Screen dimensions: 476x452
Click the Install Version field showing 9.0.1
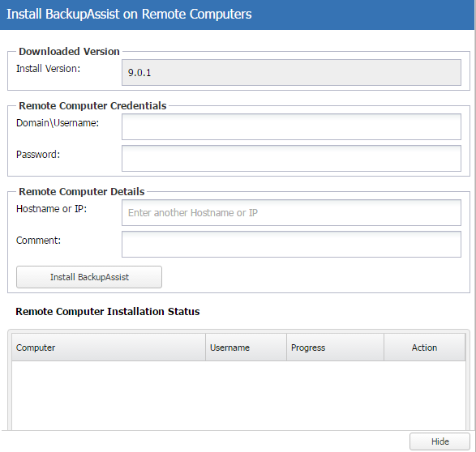tap(291, 72)
